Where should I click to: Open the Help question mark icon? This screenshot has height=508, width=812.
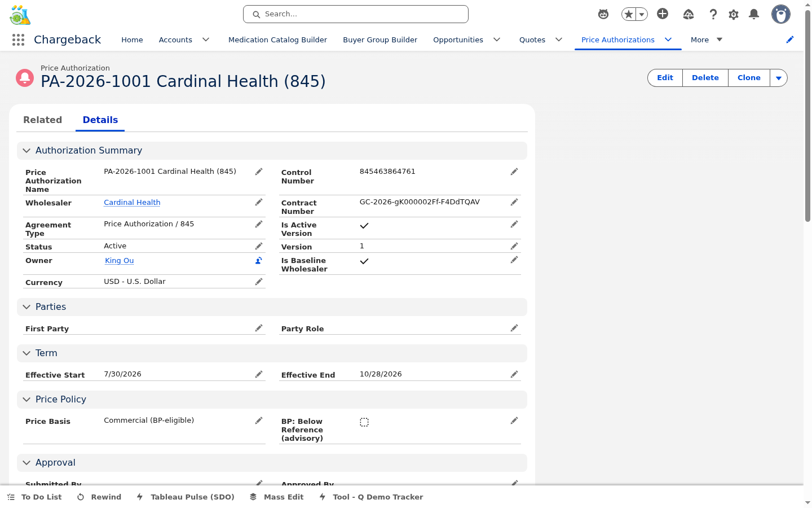click(x=713, y=14)
